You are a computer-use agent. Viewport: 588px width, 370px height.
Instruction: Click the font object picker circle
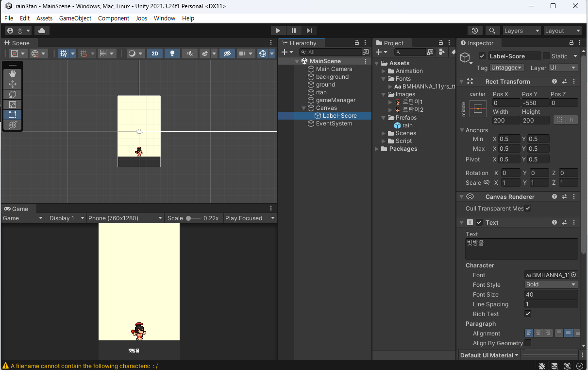(573, 275)
